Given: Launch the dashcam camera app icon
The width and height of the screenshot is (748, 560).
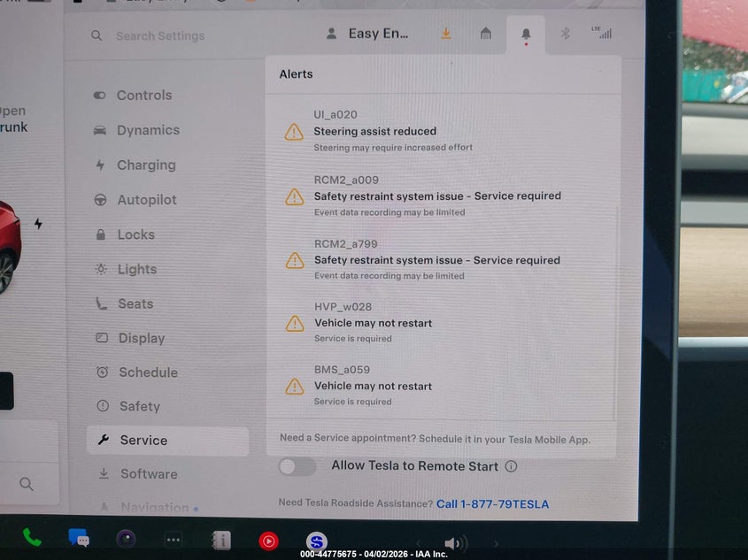Looking at the screenshot, I should pos(127,539).
